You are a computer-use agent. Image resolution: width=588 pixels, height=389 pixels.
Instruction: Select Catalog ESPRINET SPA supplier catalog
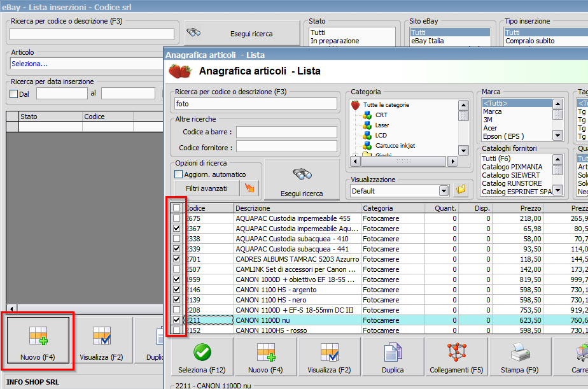pos(516,191)
